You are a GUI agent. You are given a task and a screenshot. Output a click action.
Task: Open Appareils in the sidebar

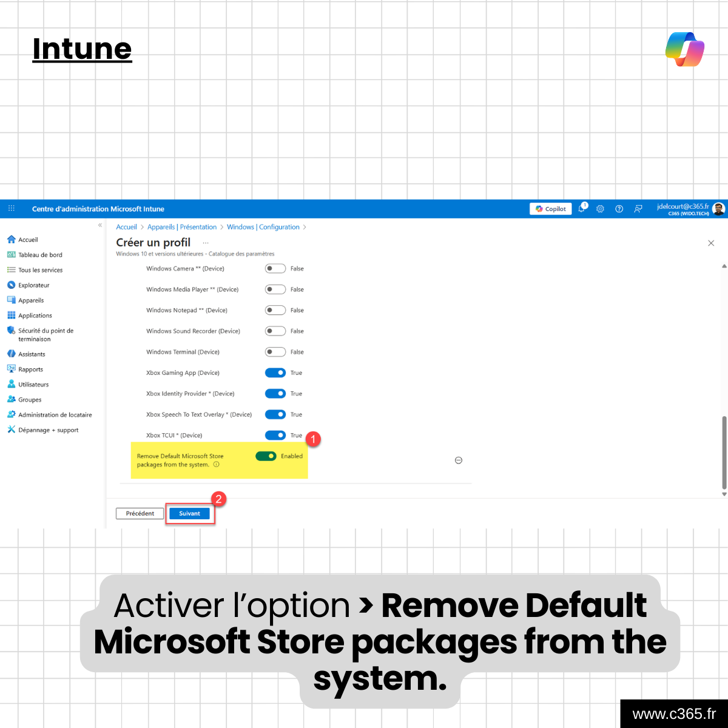[x=31, y=300]
